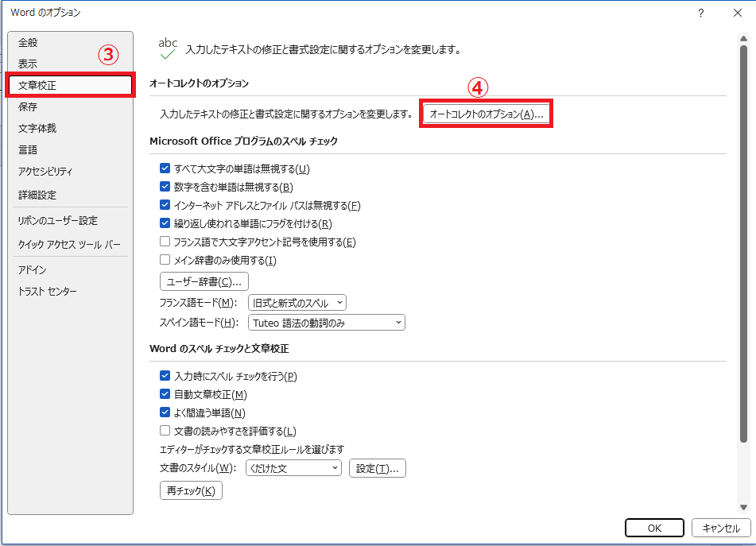Open the writing style (文書のスタイル) dropdown
The width and height of the screenshot is (756, 546).
pos(293,468)
